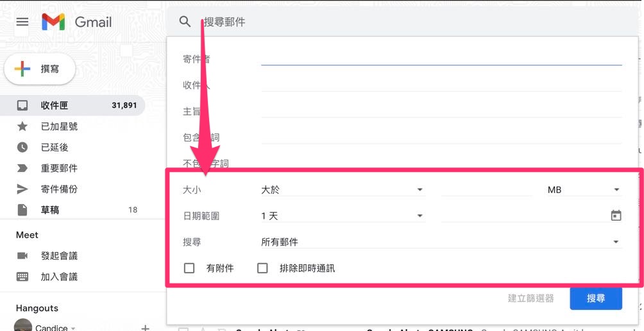
Task: Click the 建立篩選器 create filter button
Action: [x=530, y=298]
